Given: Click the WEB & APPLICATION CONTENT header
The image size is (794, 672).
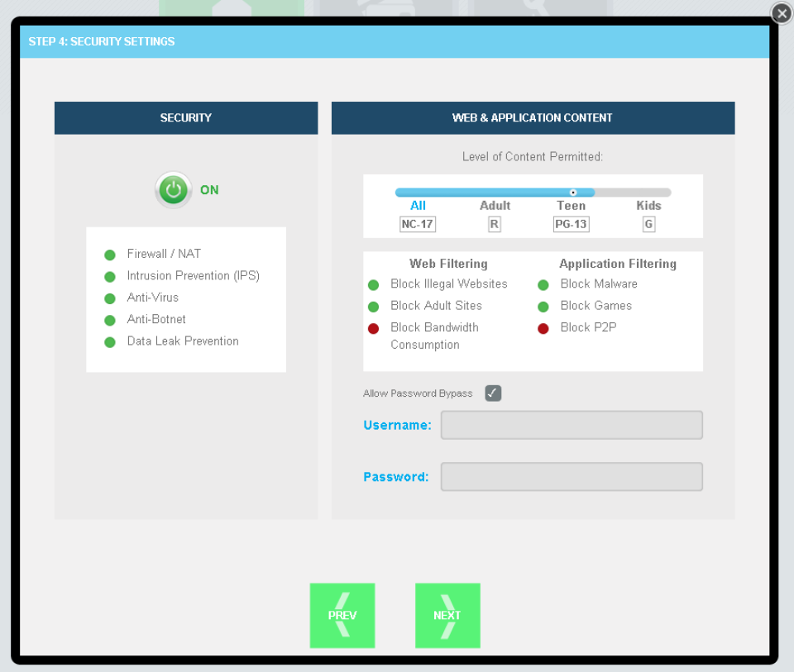Looking at the screenshot, I should click(533, 118).
